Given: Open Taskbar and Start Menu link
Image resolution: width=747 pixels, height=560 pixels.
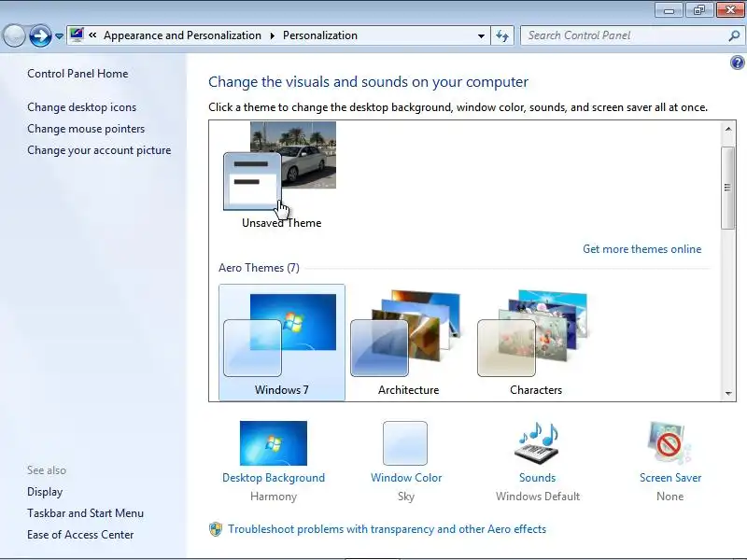Looking at the screenshot, I should (x=85, y=513).
